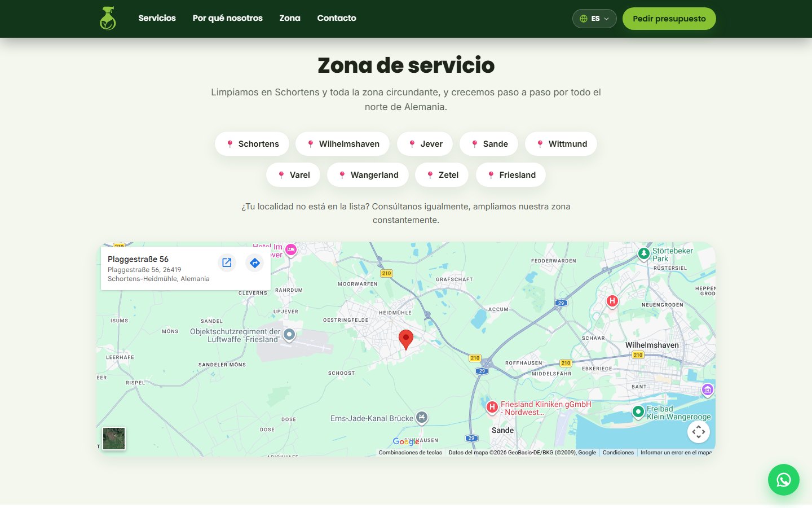Open map Condiciones link
The image size is (812, 508).
click(x=618, y=453)
